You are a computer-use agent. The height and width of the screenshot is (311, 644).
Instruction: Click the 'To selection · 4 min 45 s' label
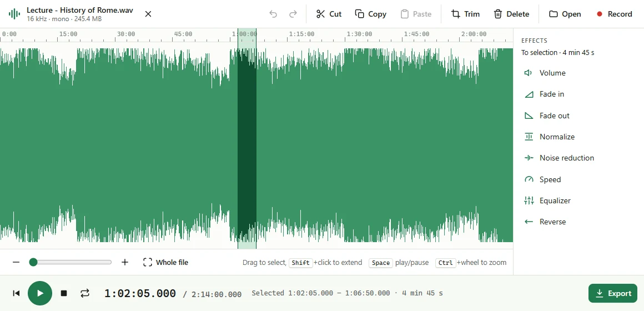coord(557,53)
